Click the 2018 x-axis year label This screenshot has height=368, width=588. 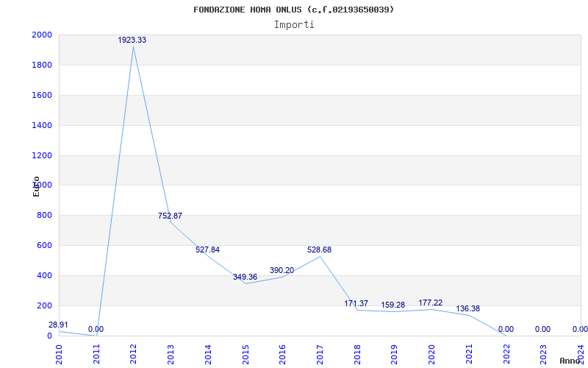[357, 354]
